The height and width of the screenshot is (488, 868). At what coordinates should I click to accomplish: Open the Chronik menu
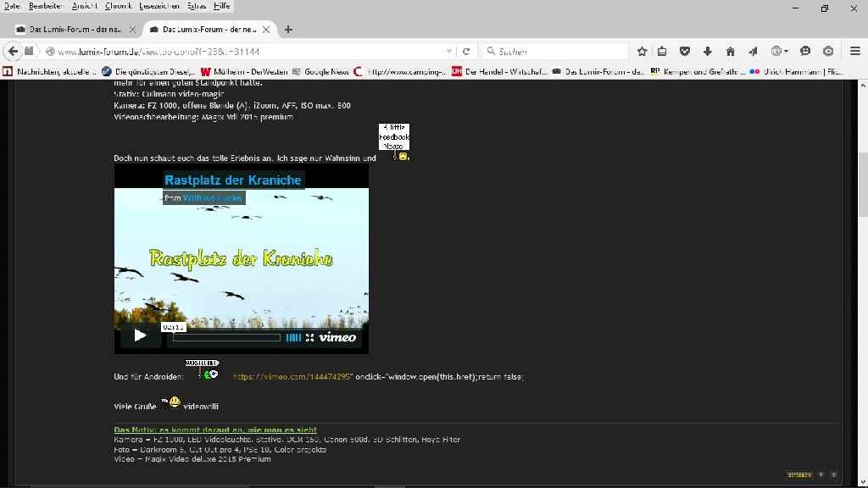pyautogui.click(x=119, y=6)
